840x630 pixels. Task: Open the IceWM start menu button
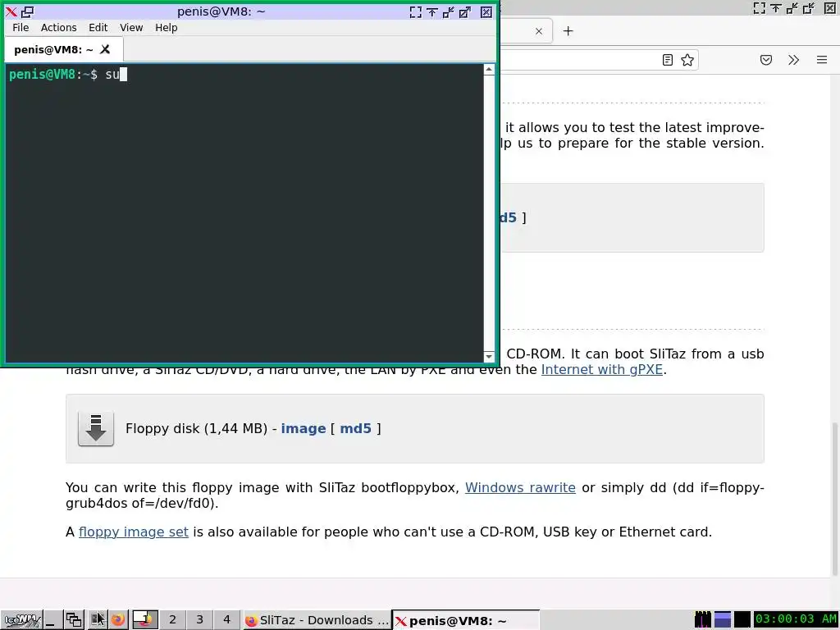tap(21, 620)
